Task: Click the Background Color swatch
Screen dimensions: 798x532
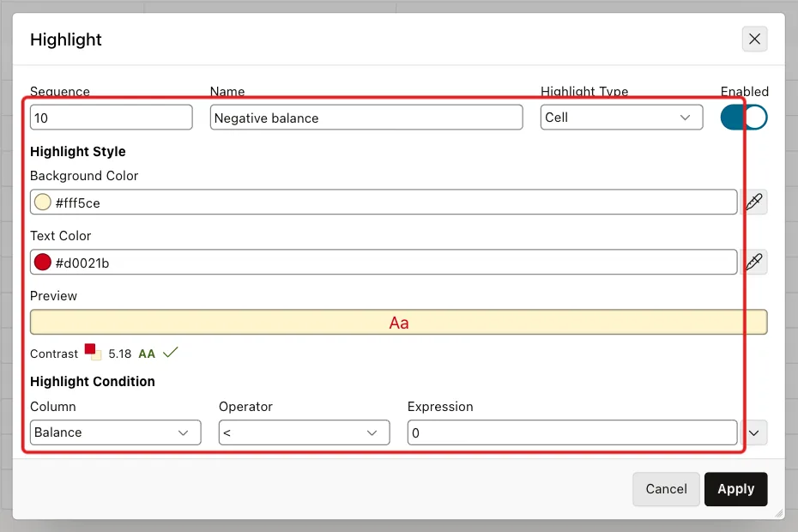Action: [x=43, y=203]
